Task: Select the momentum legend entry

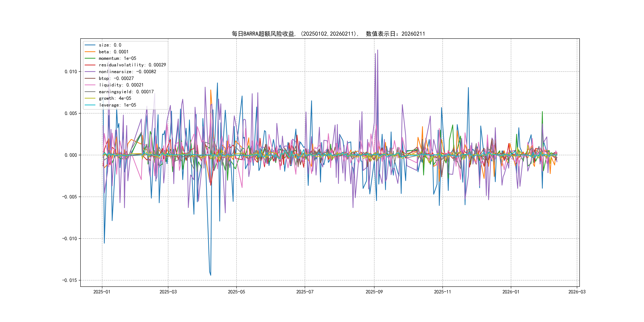Action: pos(117,58)
